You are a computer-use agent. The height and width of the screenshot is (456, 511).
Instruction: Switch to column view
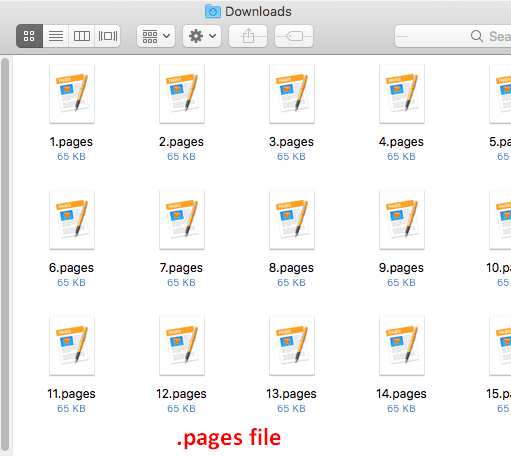[x=82, y=36]
